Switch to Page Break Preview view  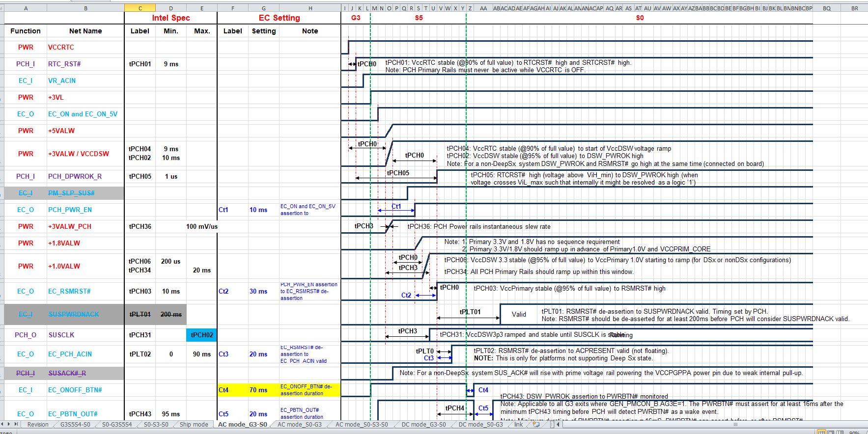[839, 432]
